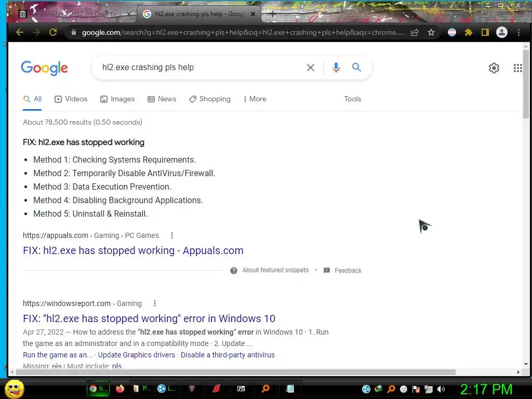Click the horizontal scrollbar right arrow
The image size is (532, 399).
[518, 372]
